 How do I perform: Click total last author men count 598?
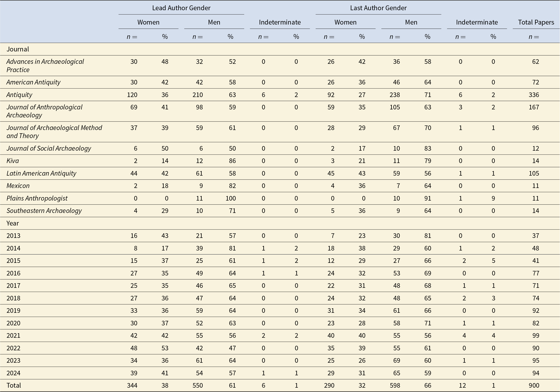coord(395,385)
